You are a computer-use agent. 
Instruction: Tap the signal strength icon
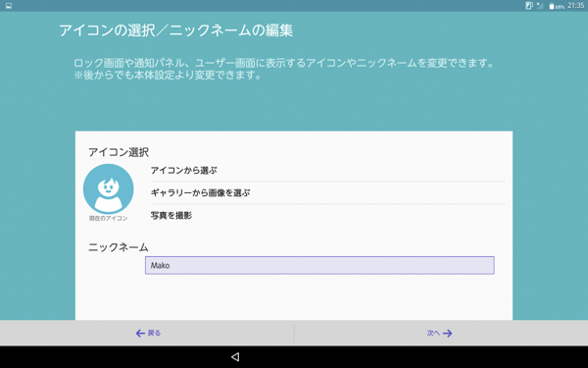coord(540,6)
